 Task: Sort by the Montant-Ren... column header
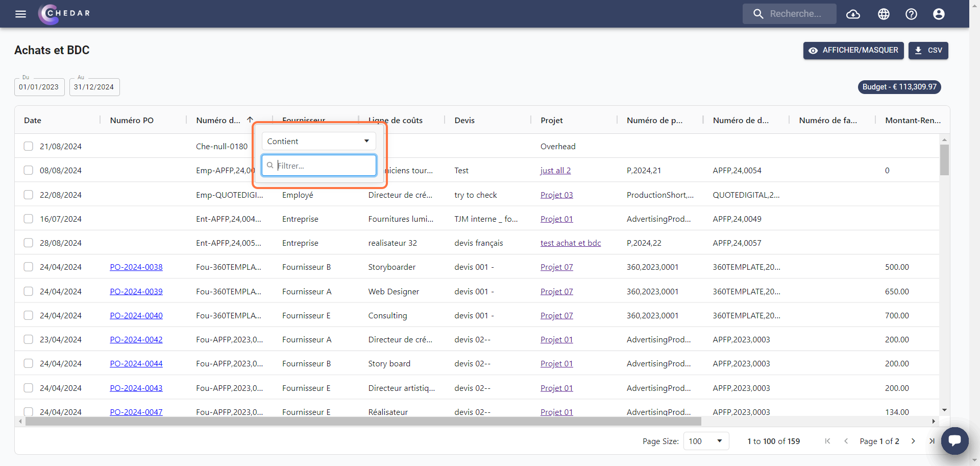913,120
